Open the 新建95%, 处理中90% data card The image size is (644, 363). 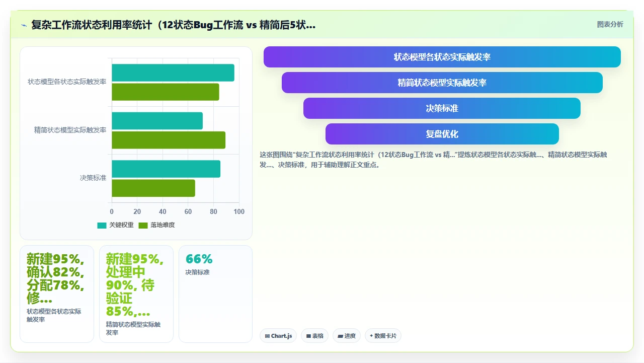click(x=136, y=294)
